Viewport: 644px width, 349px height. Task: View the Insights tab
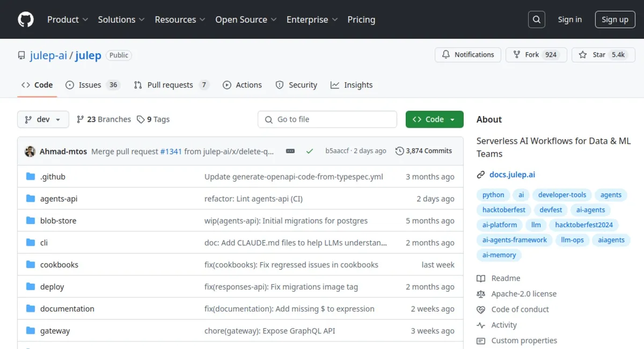tap(352, 85)
